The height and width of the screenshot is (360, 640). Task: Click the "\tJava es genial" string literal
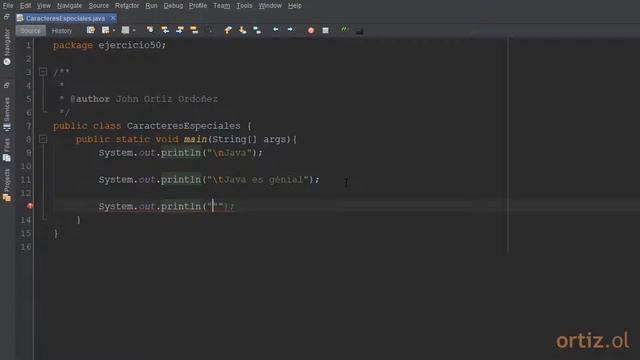(258, 180)
